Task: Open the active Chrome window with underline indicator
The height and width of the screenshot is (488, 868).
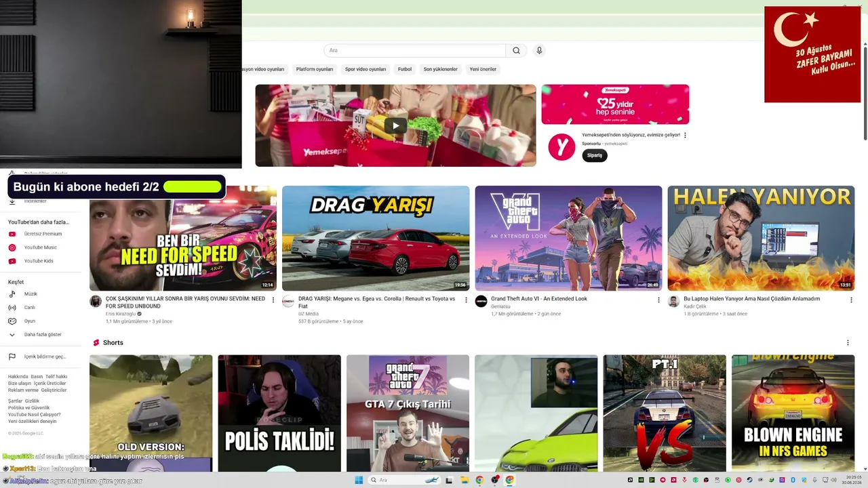Action: [509, 481]
